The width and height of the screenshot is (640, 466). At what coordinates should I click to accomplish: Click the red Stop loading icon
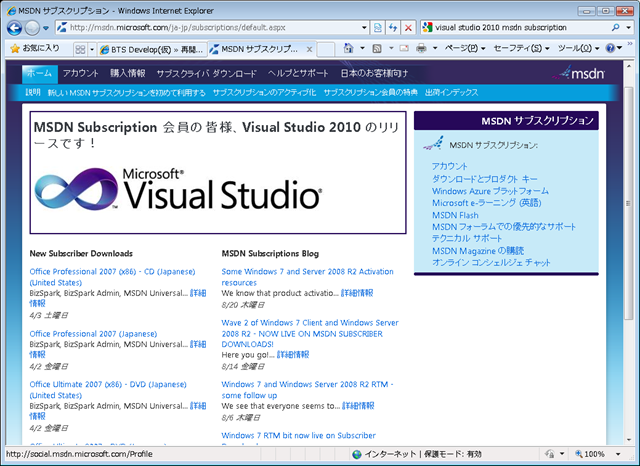(x=408, y=28)
